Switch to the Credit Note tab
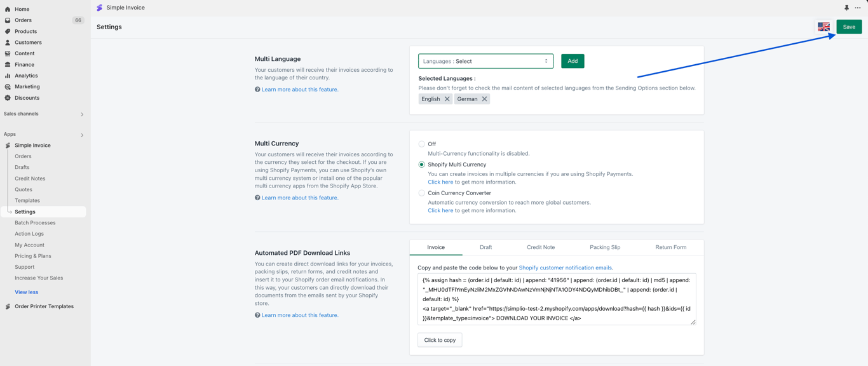This screenshot has width=868, height=366. pos(541,247)
